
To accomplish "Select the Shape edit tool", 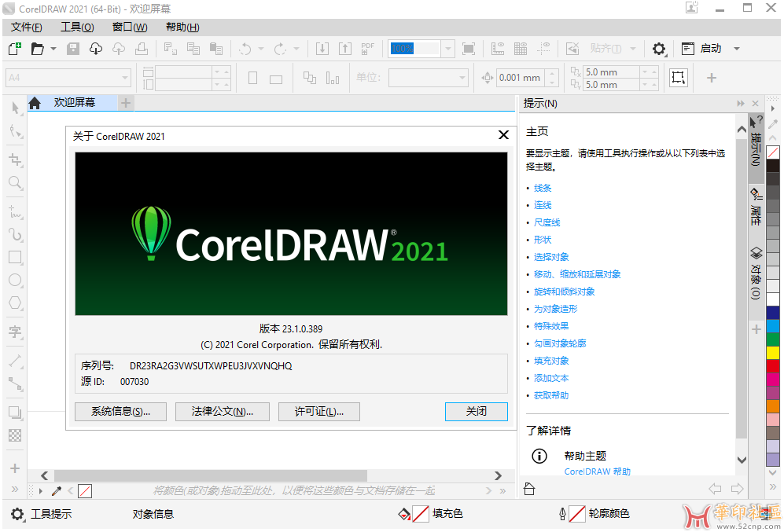I will pos(16,132).
